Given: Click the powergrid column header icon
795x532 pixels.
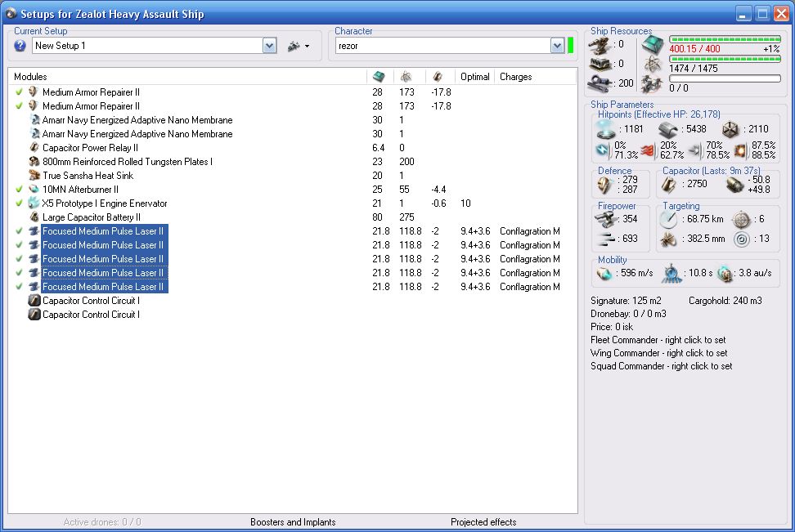Looking at the screenshot, I should [x=406, y=77].
